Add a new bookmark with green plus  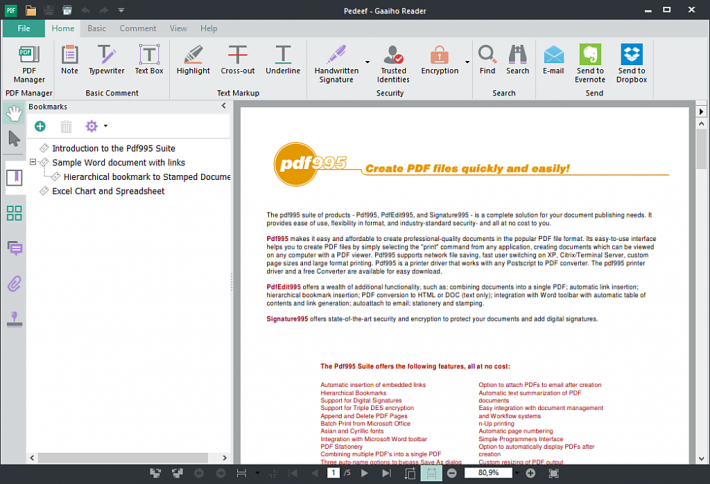(x=40, y=126)
